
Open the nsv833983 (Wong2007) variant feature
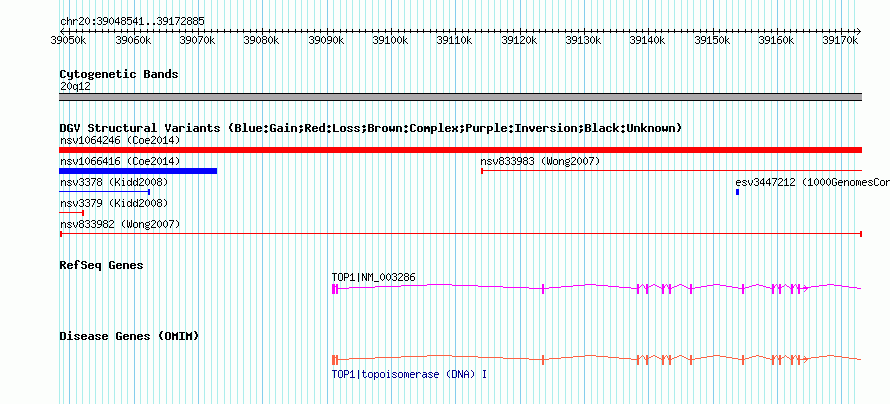tap(671, 170)
